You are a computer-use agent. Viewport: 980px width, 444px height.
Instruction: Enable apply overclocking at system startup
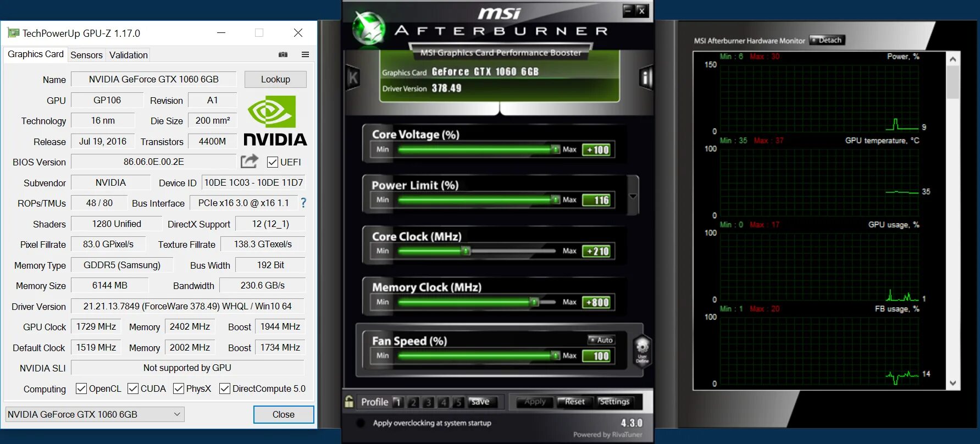361,423
